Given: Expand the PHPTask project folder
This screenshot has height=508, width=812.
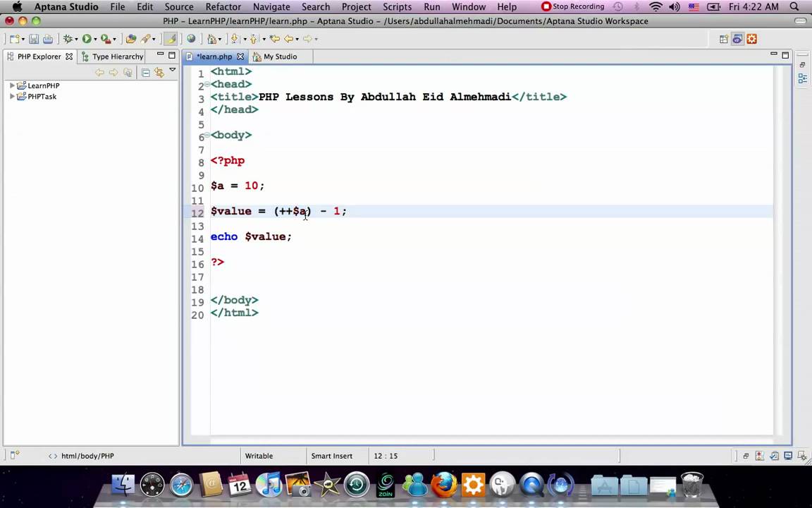Looking at the screenshot, I should [x=12, y=97].
